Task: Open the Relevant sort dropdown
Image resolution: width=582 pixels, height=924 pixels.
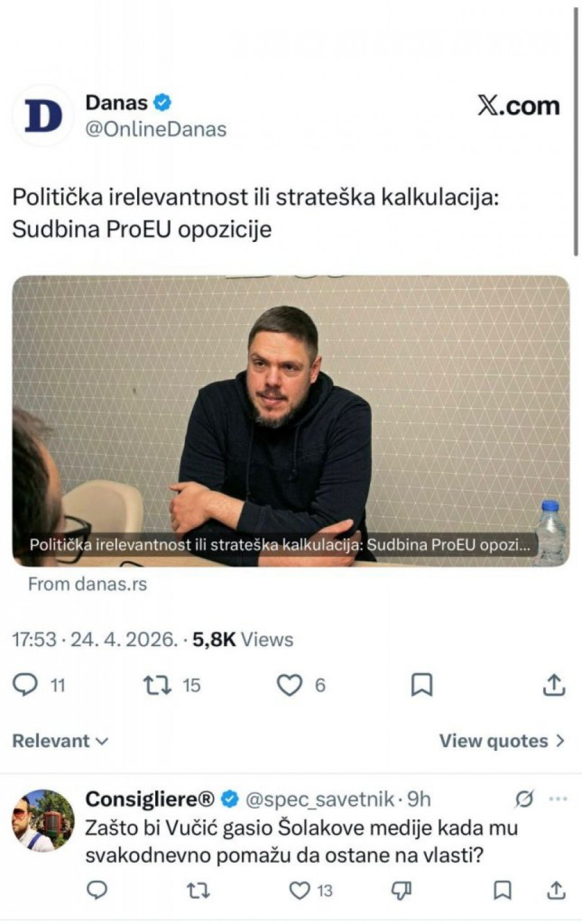Action: pos(60,741)
